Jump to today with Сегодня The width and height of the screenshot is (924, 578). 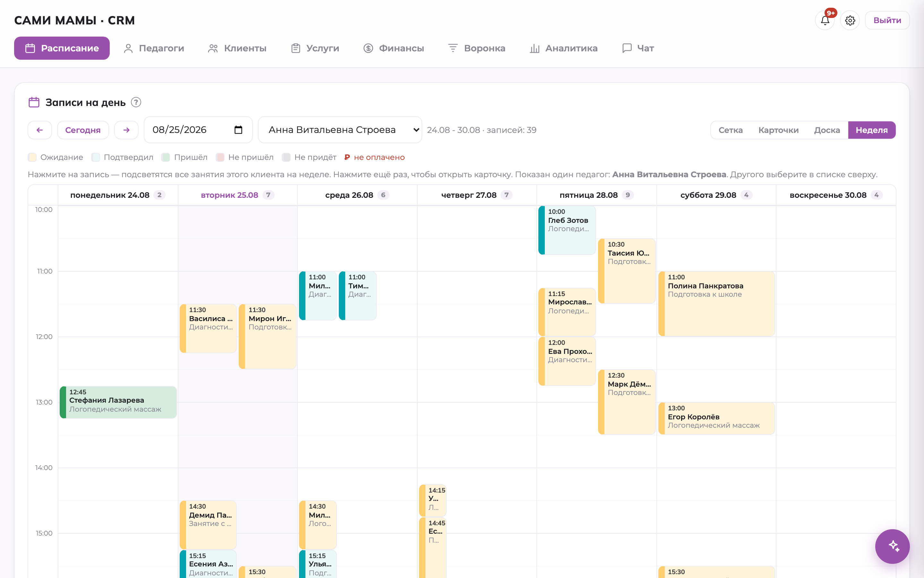[x=83, y=130]
